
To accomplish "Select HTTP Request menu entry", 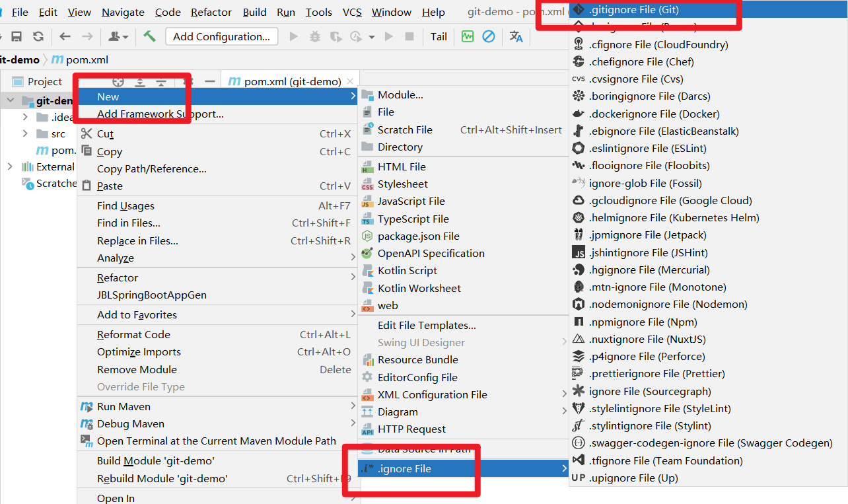I will [x=462, y=429].
